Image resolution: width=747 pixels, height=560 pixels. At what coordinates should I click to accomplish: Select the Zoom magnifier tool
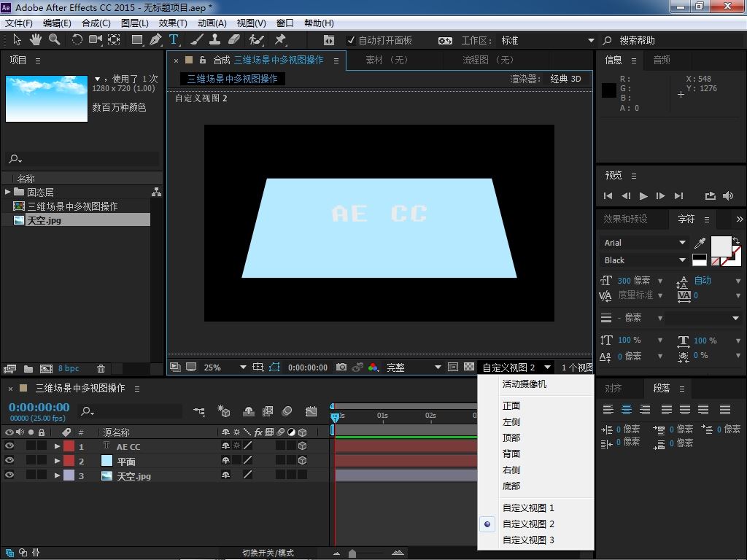pyautogui.click(x=54, y=40)
